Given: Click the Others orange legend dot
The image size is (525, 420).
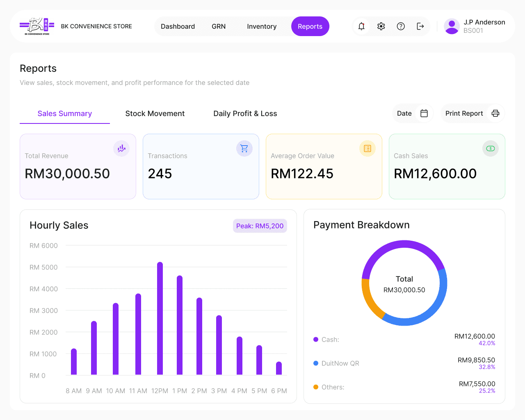Looking at the screenshot, I should tap(316, 387).
